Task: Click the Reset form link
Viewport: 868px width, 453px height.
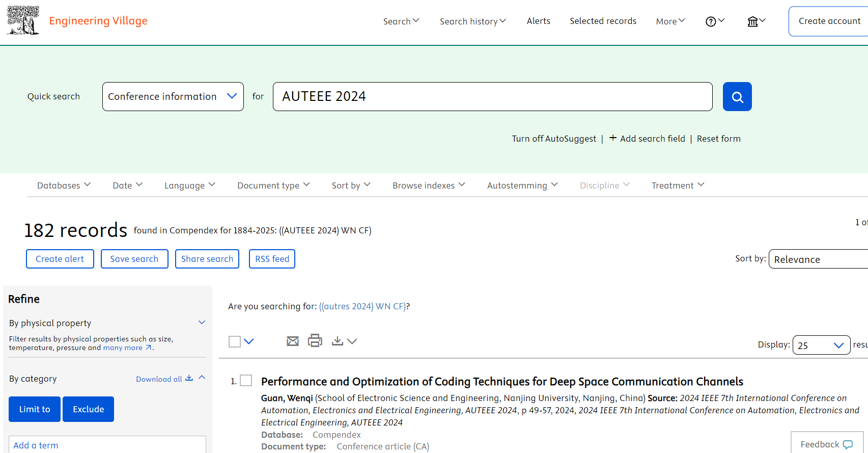Action: pos(718,139)
